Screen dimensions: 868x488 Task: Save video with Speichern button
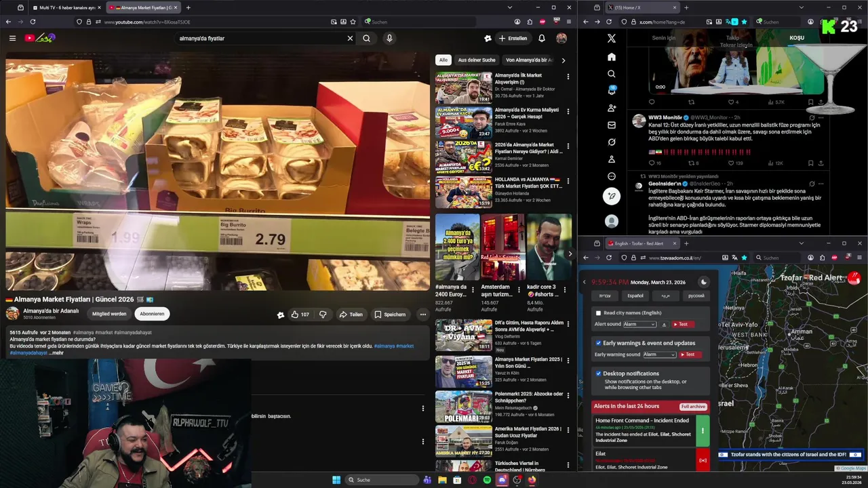(390, 314)
